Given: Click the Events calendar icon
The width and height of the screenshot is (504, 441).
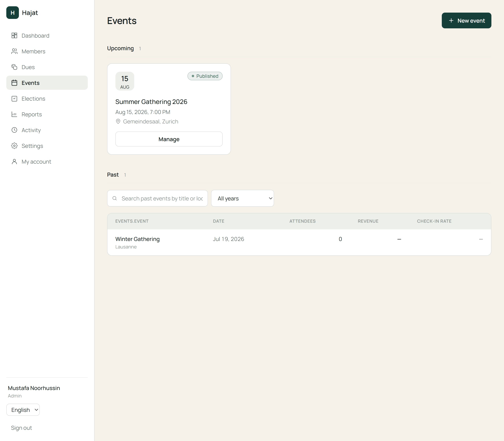Looking at the screenshot, I should tap(14, 83).
